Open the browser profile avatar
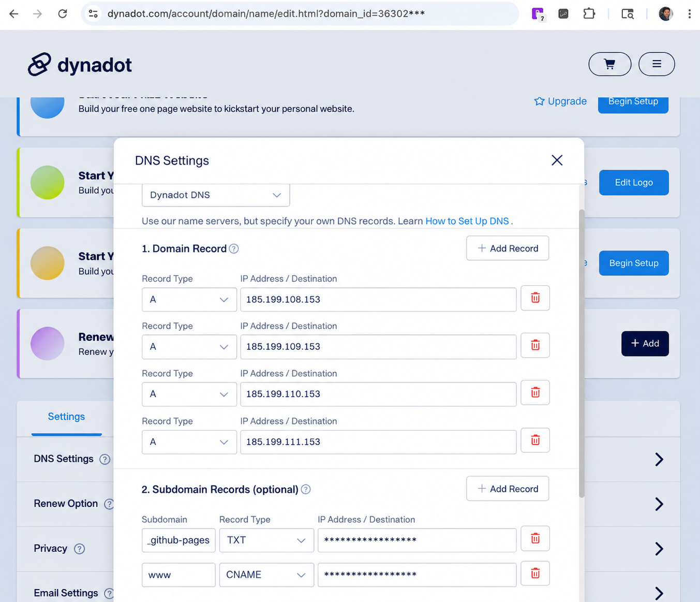The width and height of the screenshot is (700, 602). point(666,14)
